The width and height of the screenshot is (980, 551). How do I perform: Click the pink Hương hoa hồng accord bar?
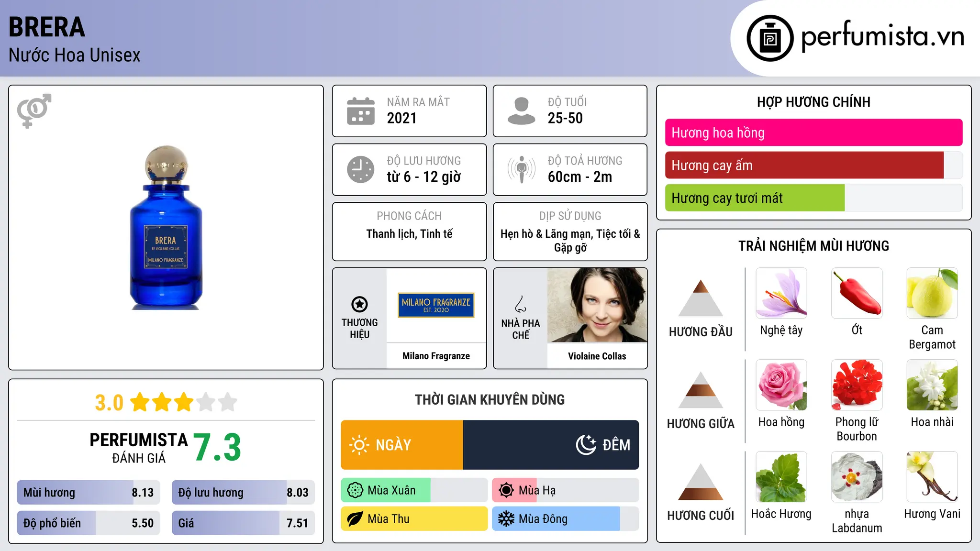[x=813, y=132]
